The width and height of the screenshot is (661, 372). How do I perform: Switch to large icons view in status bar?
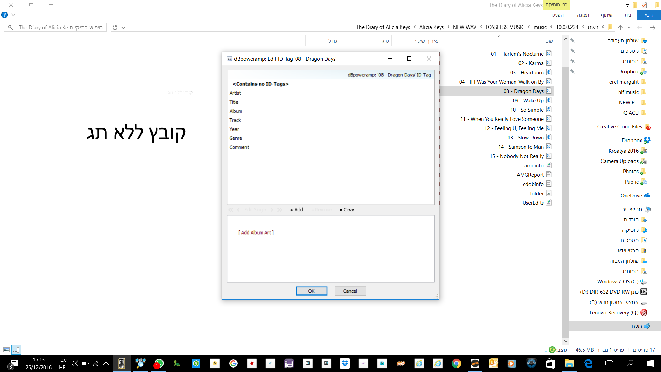[16, 350]
